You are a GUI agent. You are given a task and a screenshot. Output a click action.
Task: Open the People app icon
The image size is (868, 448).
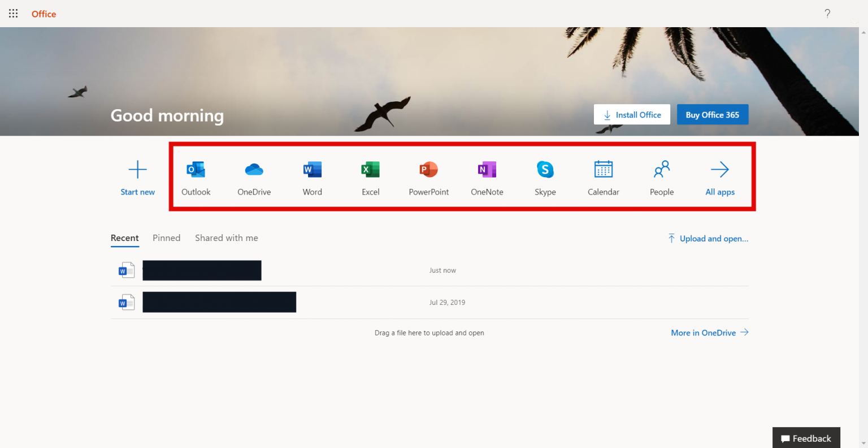pyautogui.click(x=662, y=170)
